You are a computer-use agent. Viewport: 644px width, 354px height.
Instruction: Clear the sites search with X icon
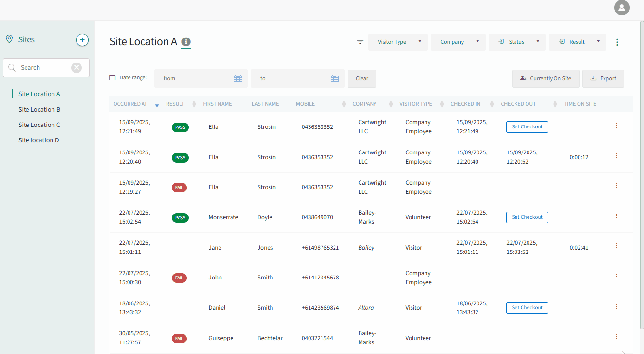coord(77,68)
